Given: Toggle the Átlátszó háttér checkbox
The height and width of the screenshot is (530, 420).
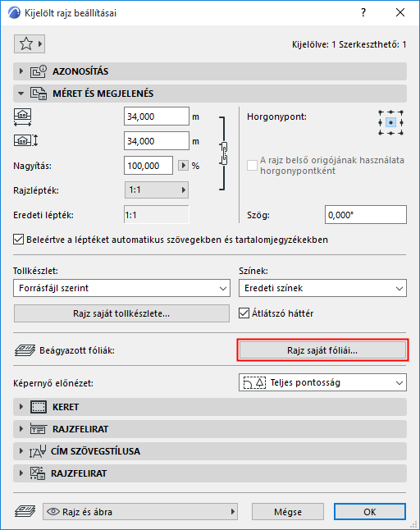Looking at the screenshot, I should coord(244,313).
